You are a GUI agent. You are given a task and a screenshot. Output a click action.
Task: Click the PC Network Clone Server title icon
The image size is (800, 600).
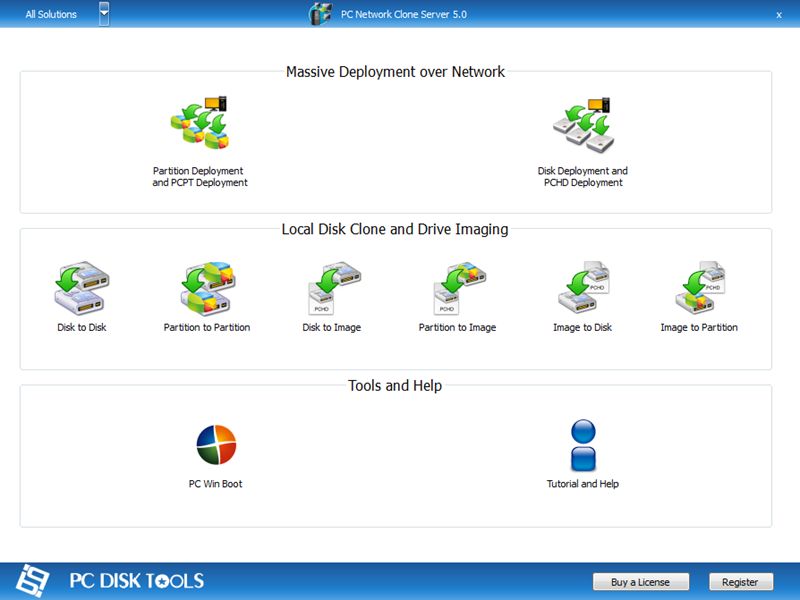coord(320,14)
